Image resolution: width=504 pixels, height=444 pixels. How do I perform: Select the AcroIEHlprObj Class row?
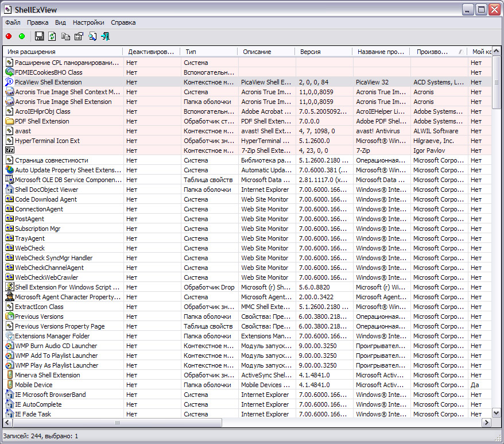(247, 111)
